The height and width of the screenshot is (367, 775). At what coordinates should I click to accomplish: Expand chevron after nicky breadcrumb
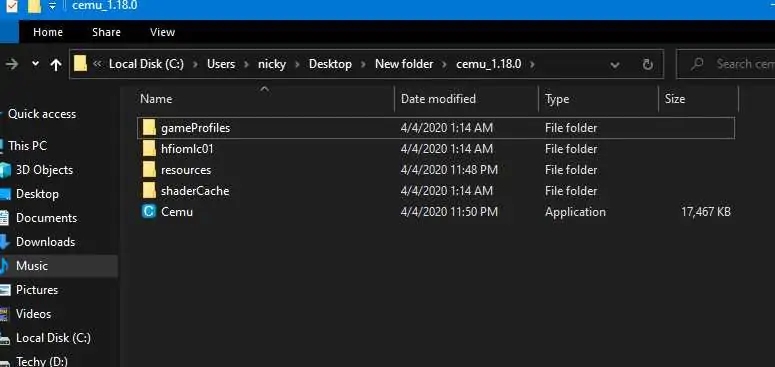coord(298,64)
